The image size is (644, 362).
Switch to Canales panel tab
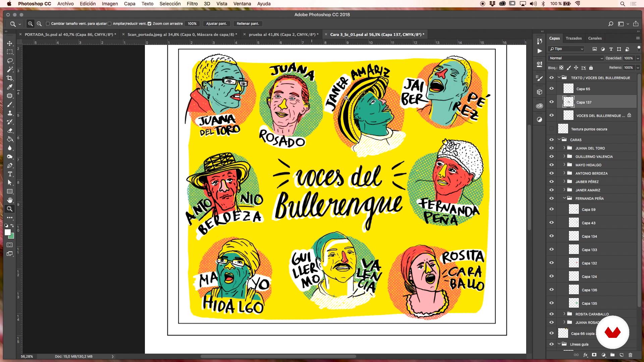pyautogui.click(x=595, y=38)
